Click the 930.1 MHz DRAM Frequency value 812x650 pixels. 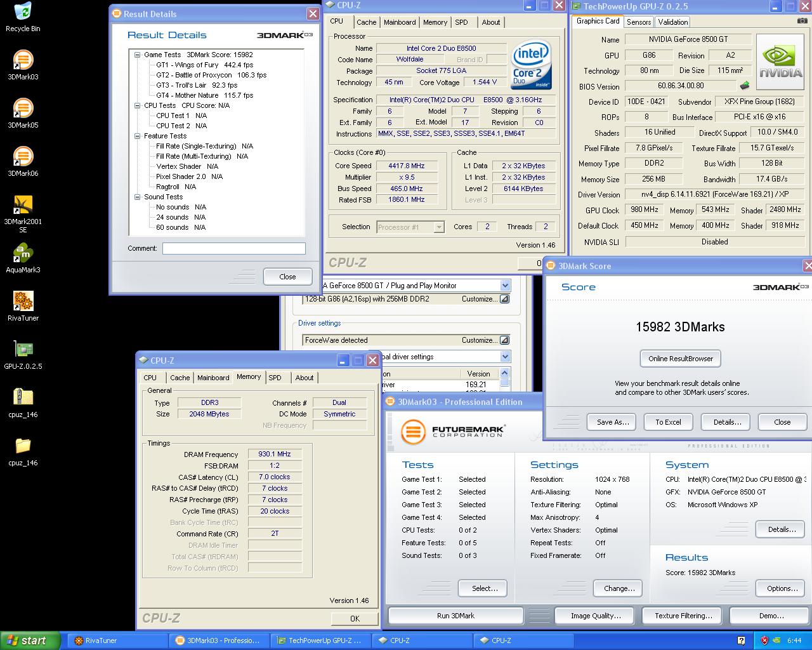click(274, 454)
